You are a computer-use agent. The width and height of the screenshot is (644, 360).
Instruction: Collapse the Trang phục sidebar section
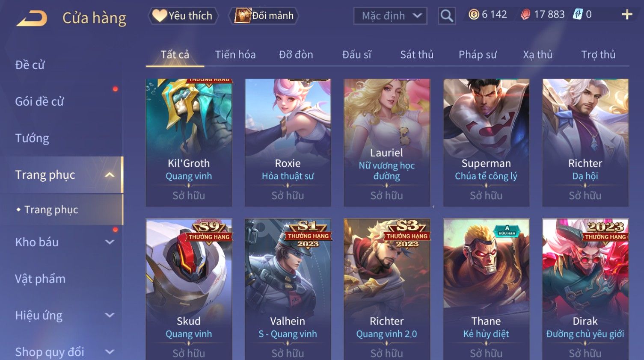(x=110, y=175)
